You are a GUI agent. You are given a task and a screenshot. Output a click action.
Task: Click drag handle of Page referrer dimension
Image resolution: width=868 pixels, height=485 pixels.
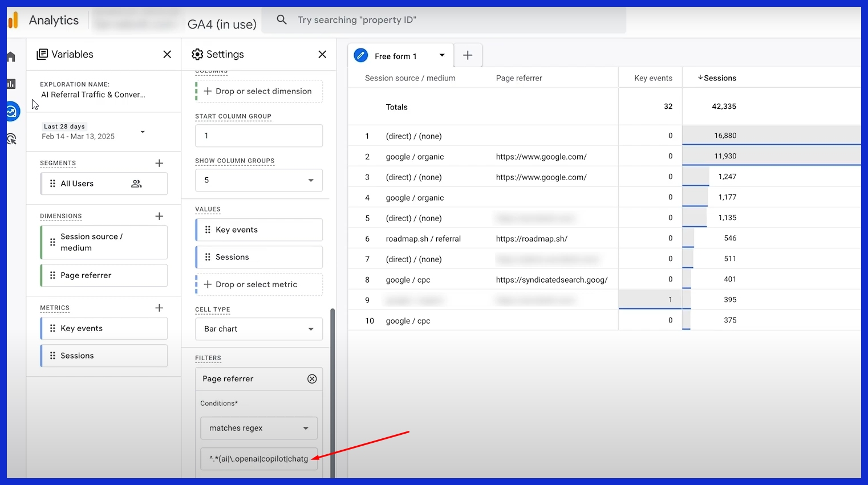click(x=52, y=275)
